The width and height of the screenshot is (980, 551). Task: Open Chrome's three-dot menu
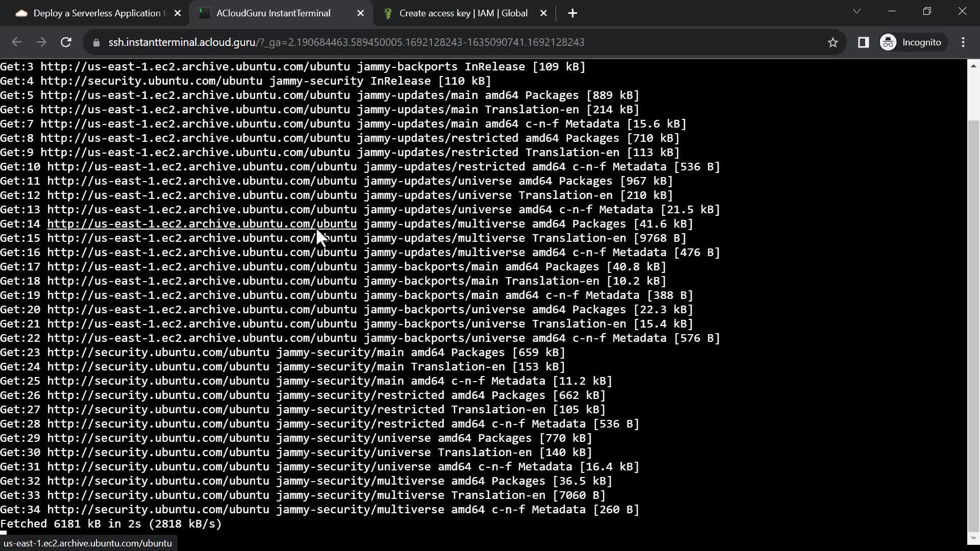click(963, 42)
